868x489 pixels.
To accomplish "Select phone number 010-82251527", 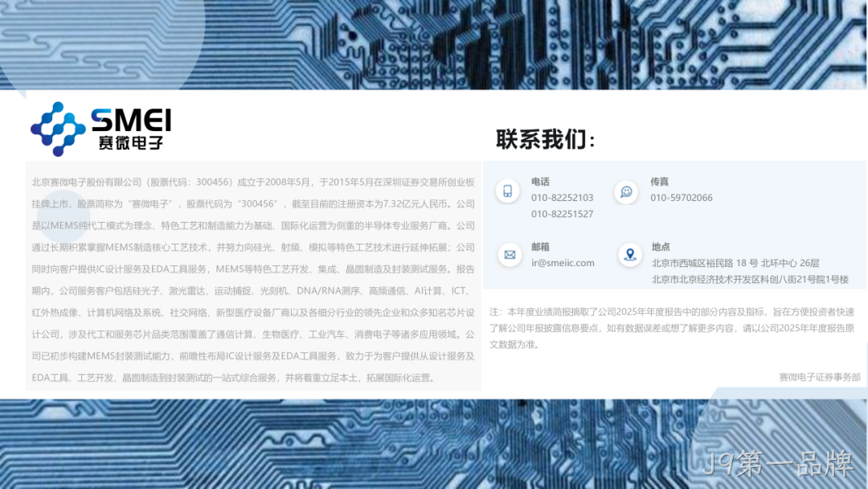I will tap(562, 214).
